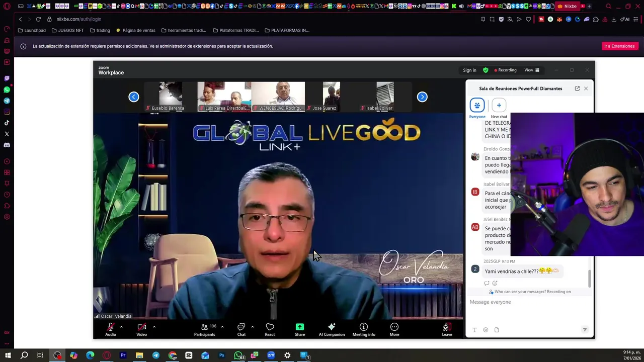Open Meeting info in Zoom toolbar
Screen dimensions: 644x362
364,329
